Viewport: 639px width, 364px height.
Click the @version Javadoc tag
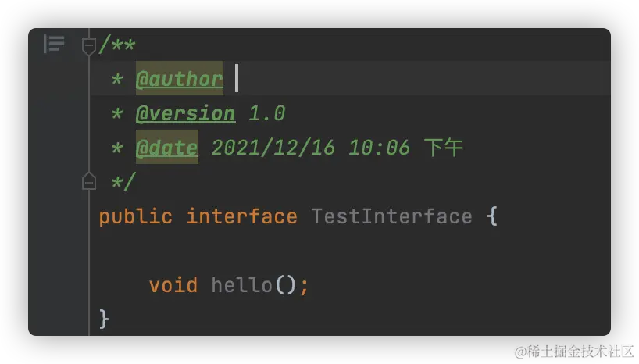click(x=185, y=113)
